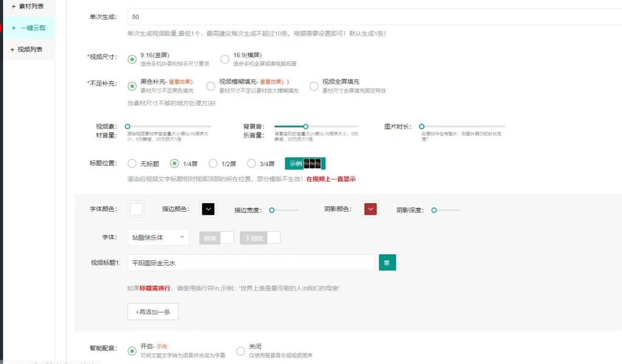
Task: Open the red 阴影颜色 swatch dropdown
Action: pyautogui.click(x=371, y=209)
